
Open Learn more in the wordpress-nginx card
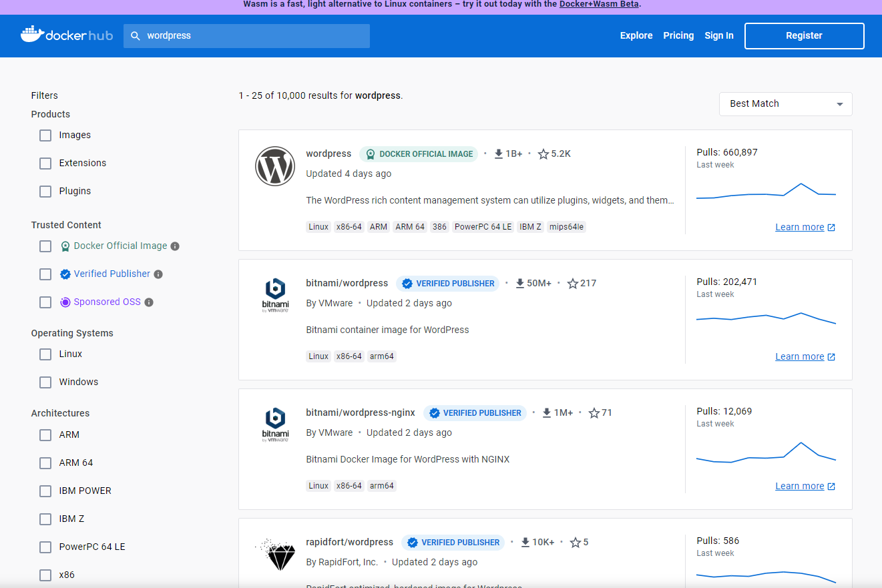800,487
